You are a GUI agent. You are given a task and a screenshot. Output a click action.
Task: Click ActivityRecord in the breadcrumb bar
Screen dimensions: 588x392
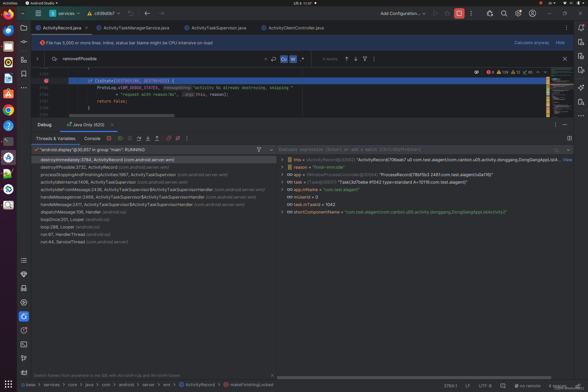tap(197, 385)
